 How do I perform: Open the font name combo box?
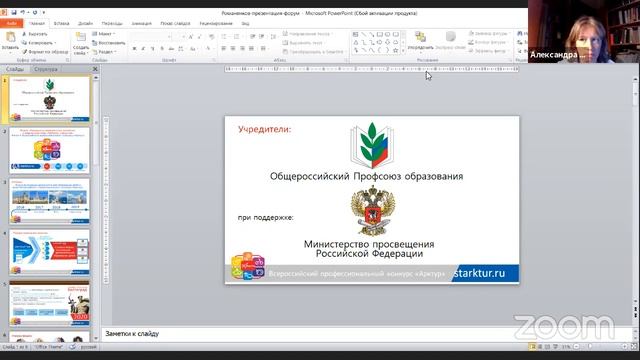pyautogui.click(x=151, y=37)
